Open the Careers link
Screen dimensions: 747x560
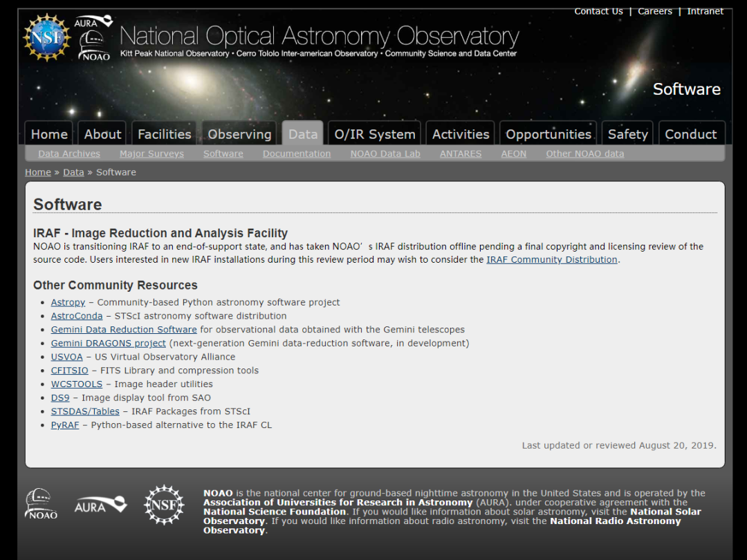pyautogui.click(x=654, y=11)
